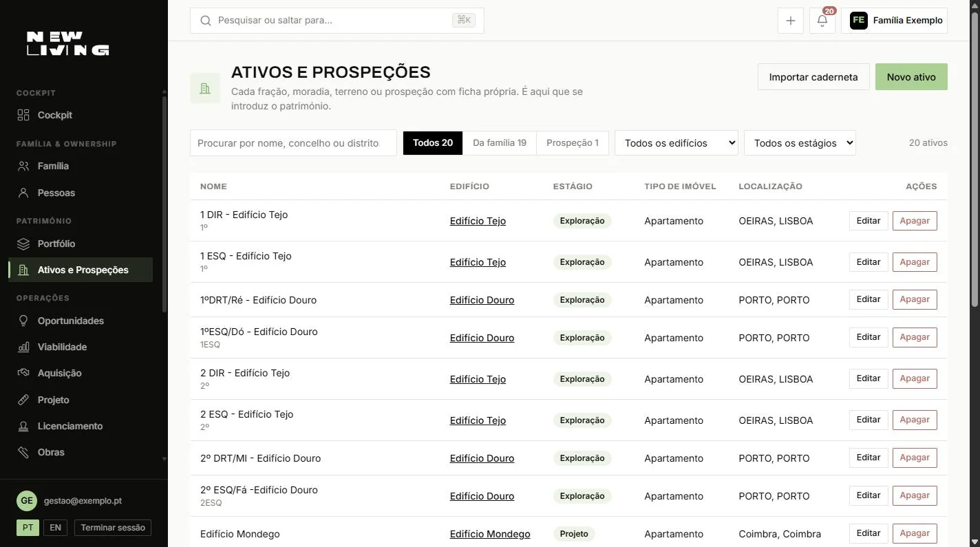This screenshot has height=547, width=980.
Task: Click the Novo ativo button
Action: [x=911, y=77]
